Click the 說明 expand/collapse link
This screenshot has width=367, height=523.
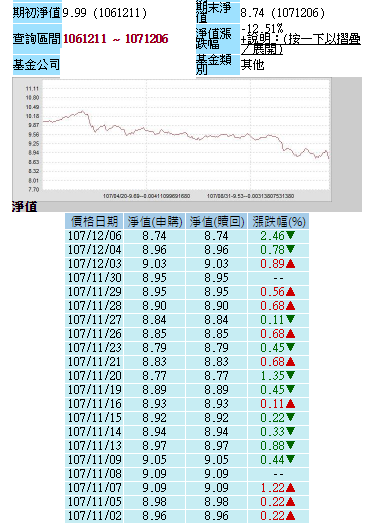(300, 44)
